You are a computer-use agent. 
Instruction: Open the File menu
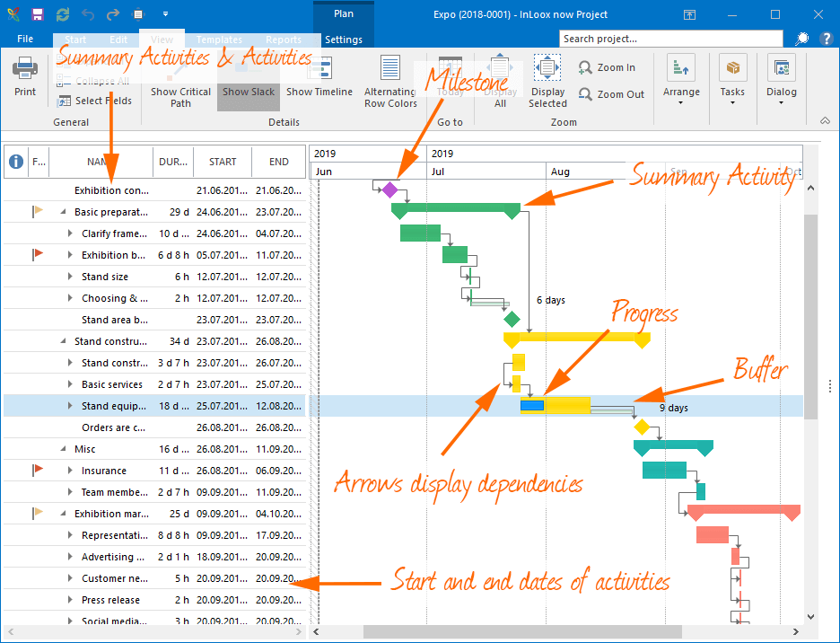click(x=25, y=39)
